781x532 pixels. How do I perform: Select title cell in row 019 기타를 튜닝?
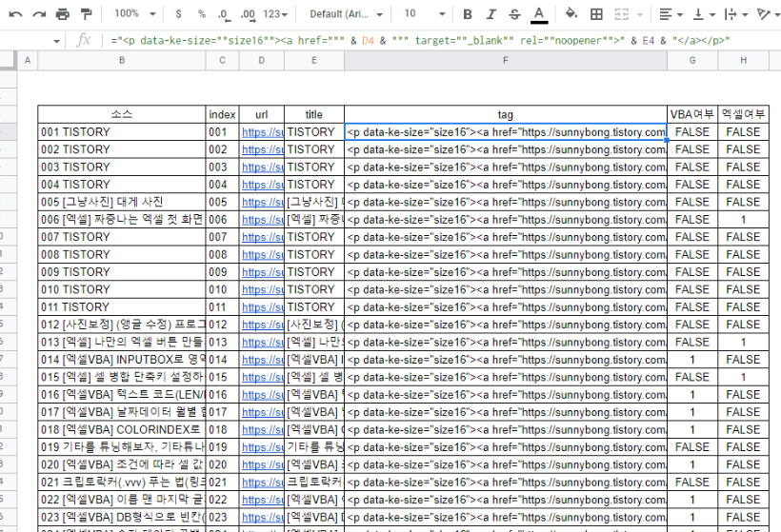coord(313,447)
